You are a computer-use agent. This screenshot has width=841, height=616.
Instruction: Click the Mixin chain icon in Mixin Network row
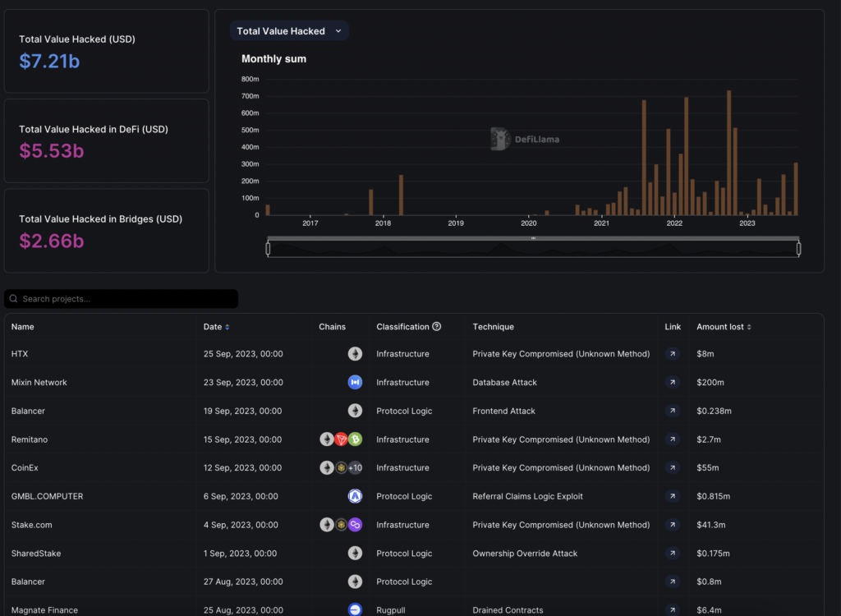(x=355, y=382)
